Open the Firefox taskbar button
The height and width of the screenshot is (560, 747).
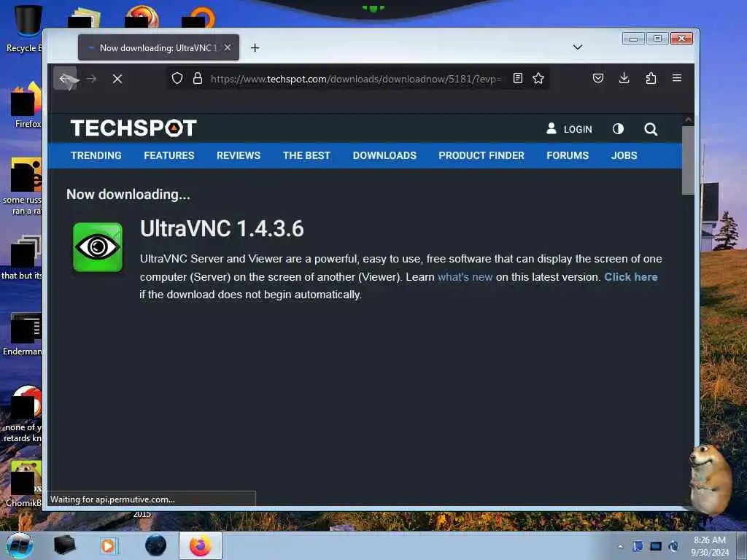click(201, 545)
